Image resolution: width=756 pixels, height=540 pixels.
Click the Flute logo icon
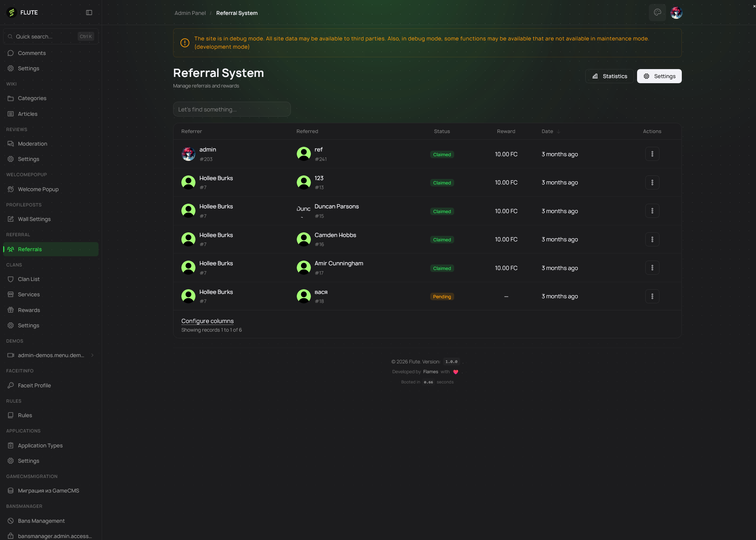[12, 13]
